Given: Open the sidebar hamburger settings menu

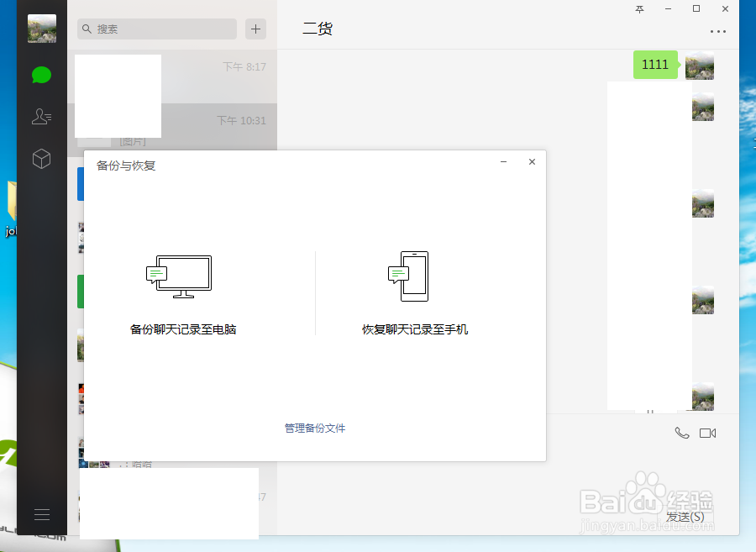Looking at the screenshot, I should (41, 513).
